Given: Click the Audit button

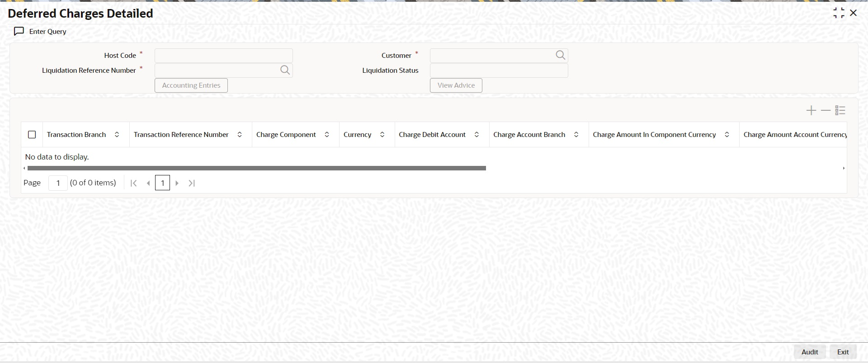Looking at the screenshot, I should pos(810,352).
